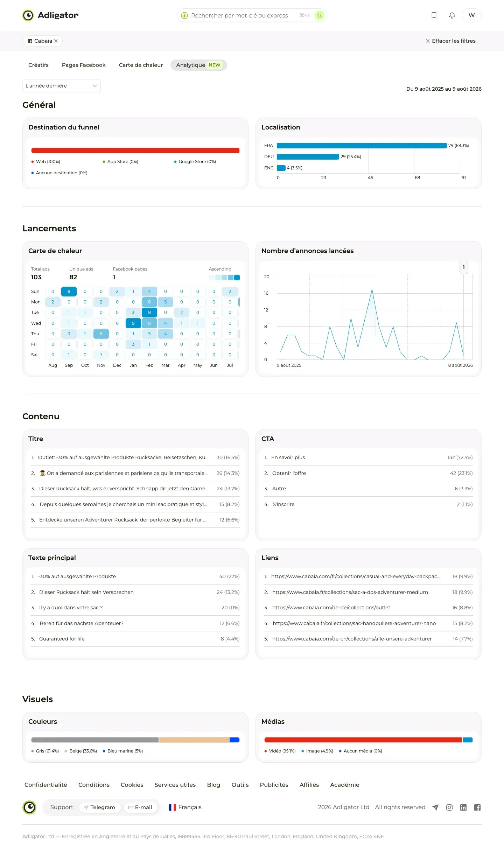504x854 pixels.
Task: Open Conditions footer link
Action: pyautogui.click(x=94, y=785)
